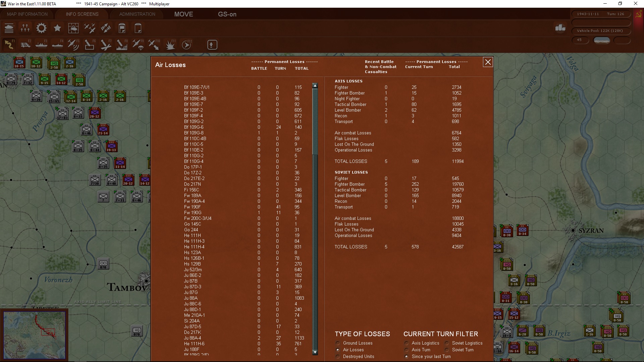Screen dimensions: 644x362
Task: Open the ADMINISTRATION tab
Action: coord(137,14)
